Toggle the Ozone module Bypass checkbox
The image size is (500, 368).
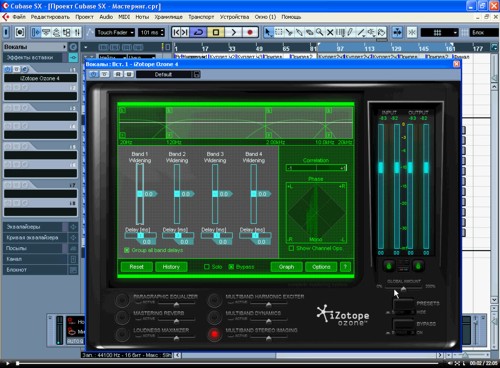coord(231,267)
